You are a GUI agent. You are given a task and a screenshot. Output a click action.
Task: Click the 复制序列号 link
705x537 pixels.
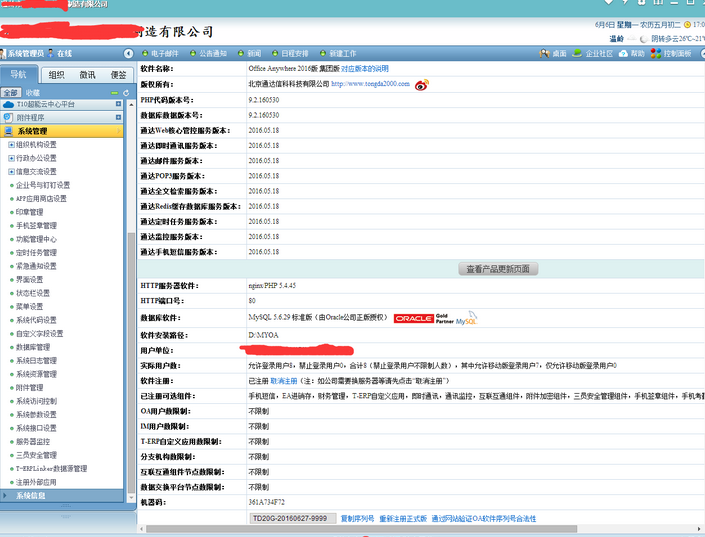tap(357, 519)
